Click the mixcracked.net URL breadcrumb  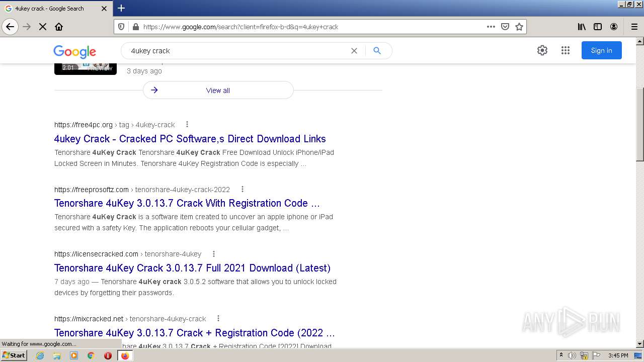pos(130,319)
